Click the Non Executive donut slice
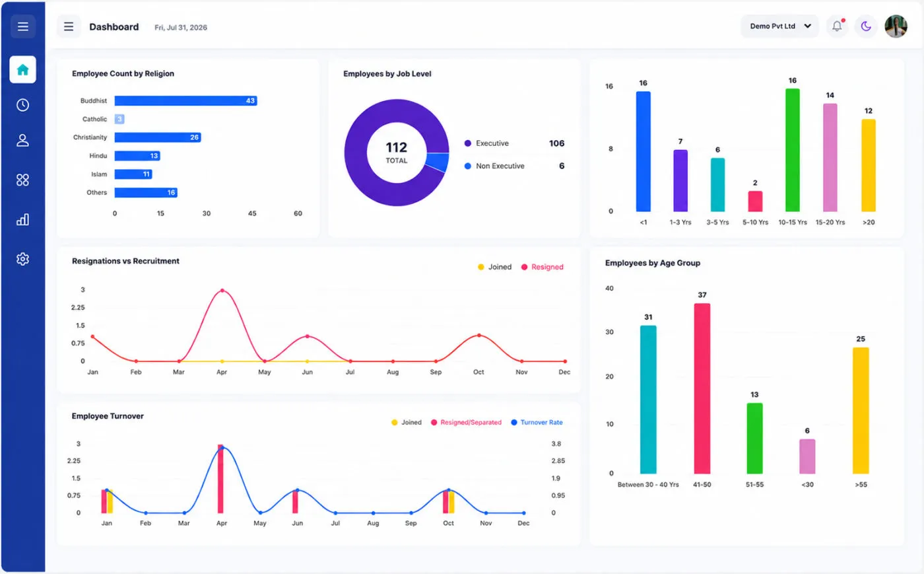 click(x=438, y=162)
